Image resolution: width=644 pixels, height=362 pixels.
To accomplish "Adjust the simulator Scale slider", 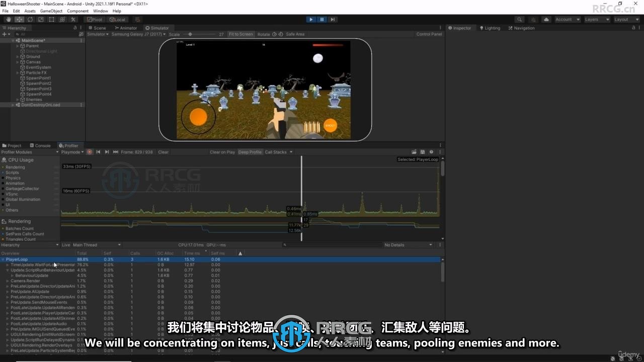I will pos(199,34).
